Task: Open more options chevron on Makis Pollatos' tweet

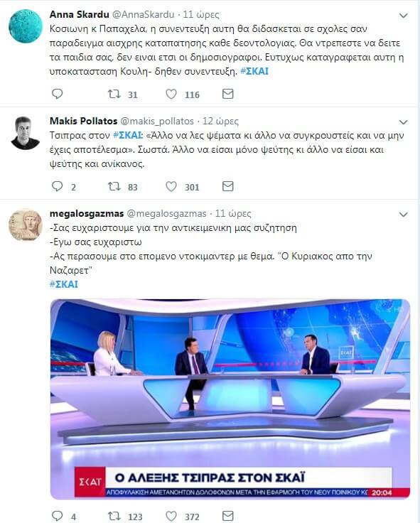Action: tap(404, 122)
